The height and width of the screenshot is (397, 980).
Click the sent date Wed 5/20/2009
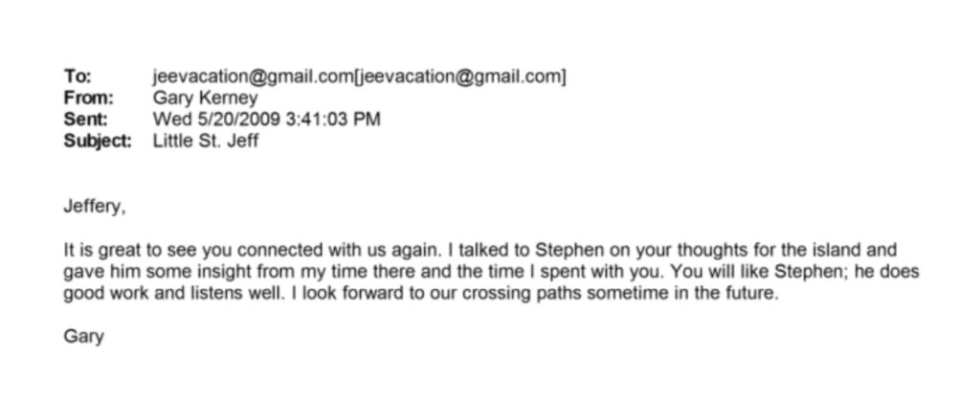pyautogui.click(x=217, y=119)
